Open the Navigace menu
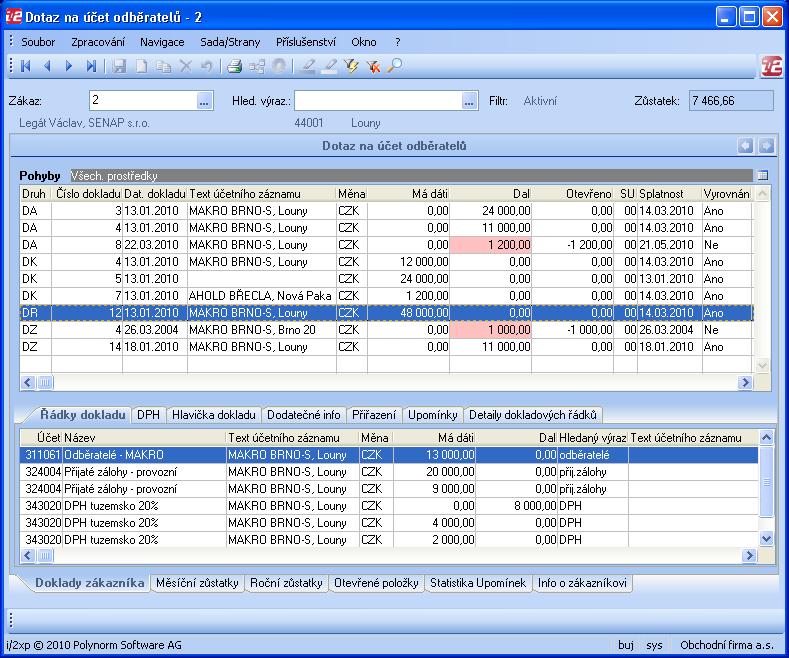This screenshot has width=789, height=658. (162, 42)
